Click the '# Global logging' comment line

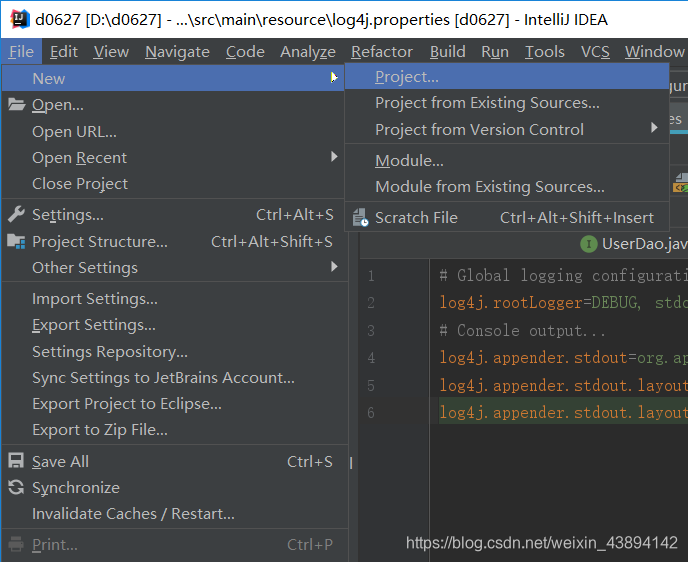563,276
